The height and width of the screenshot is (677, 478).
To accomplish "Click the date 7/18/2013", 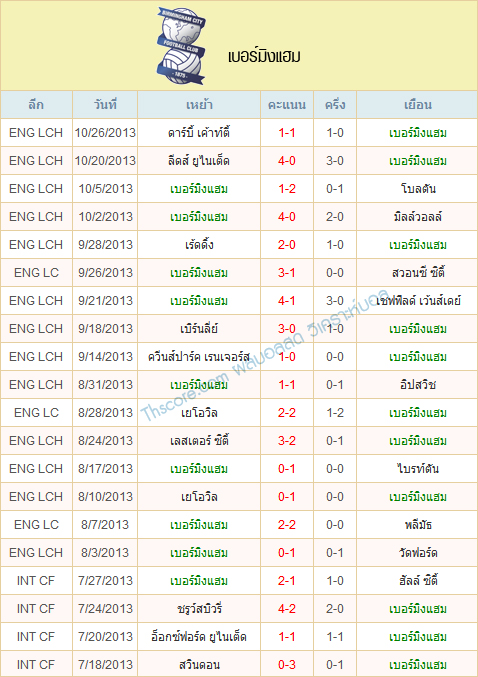I will tap(105, 665).
